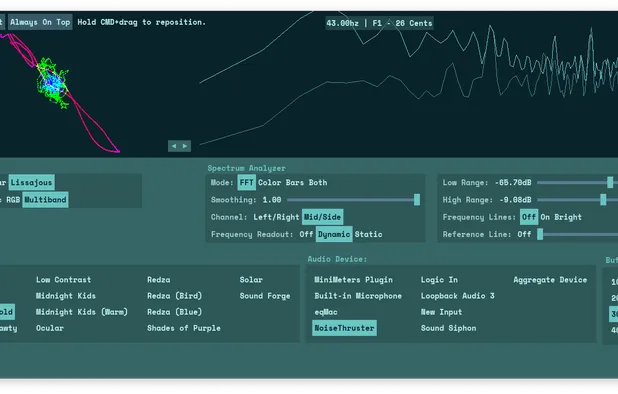Turn Frequency Readout Off
Image resolution: width=618 pixels, height=394 pixels.
click(306, 234)
